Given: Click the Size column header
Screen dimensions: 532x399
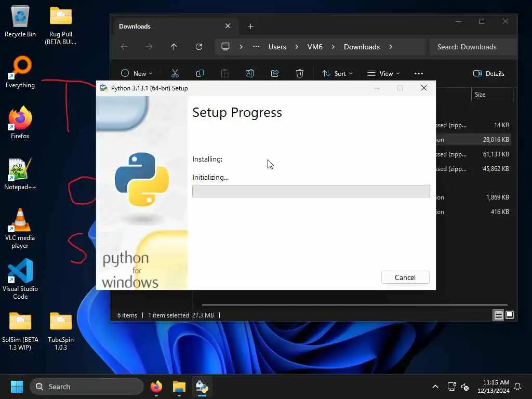Looking at the screenshot, I should click(x=492, y=95).
